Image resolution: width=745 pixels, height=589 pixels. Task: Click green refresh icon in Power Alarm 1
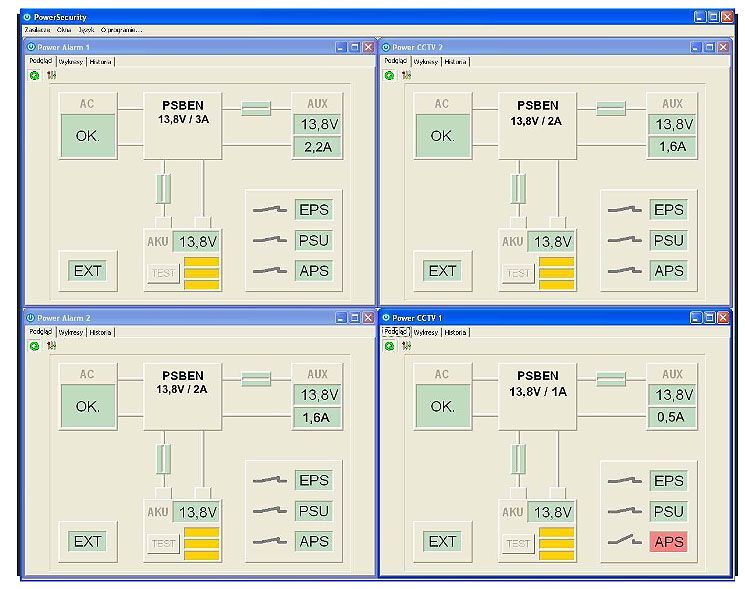[34, 75]
